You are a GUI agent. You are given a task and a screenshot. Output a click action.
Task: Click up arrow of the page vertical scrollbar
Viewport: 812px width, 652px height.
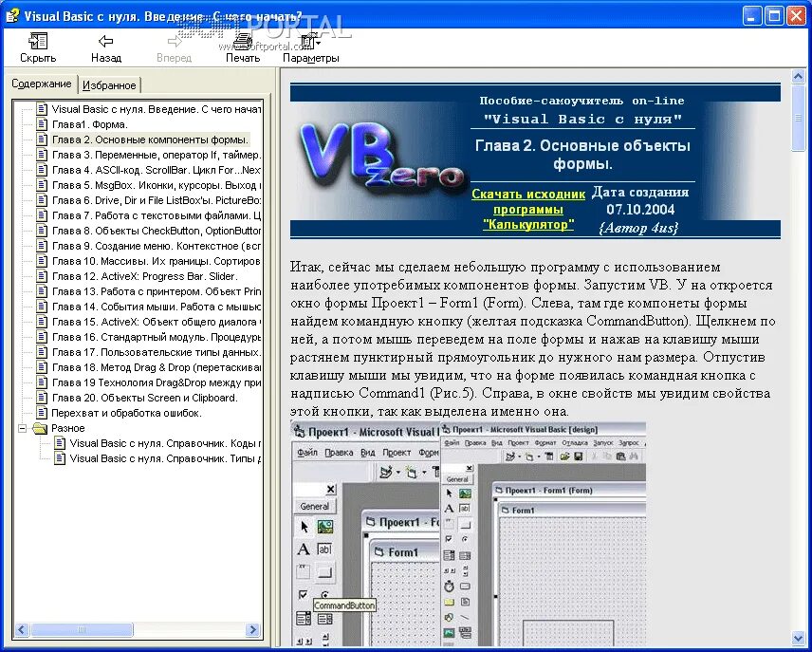798,77
